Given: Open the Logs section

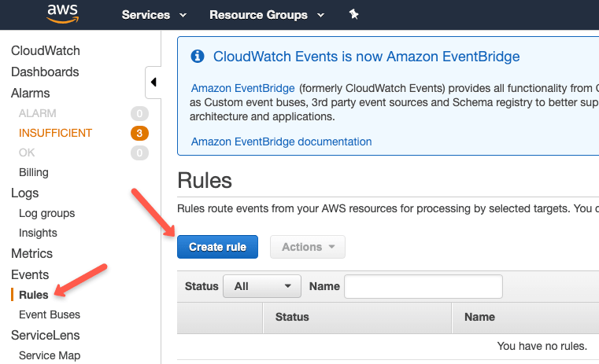Looking at the screenshot, I should pos(25,193).
